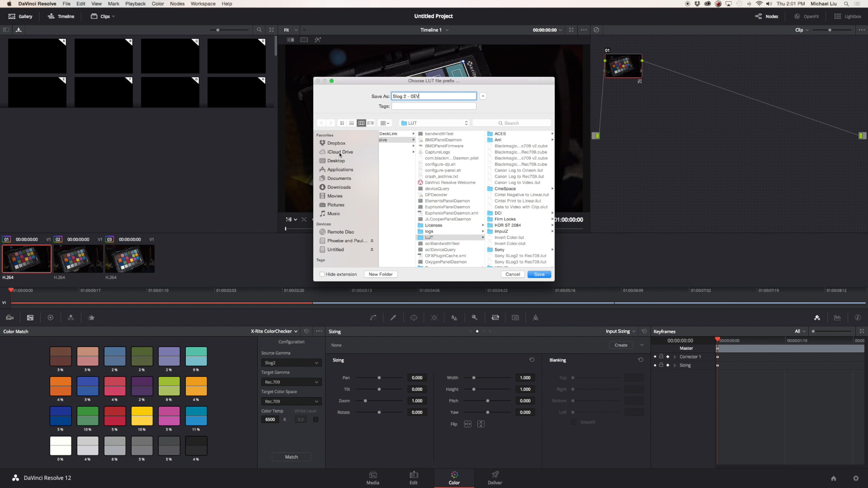Reset the Blanking controls
The width and height of the screenshot is (868, 488).
(641, 360)
